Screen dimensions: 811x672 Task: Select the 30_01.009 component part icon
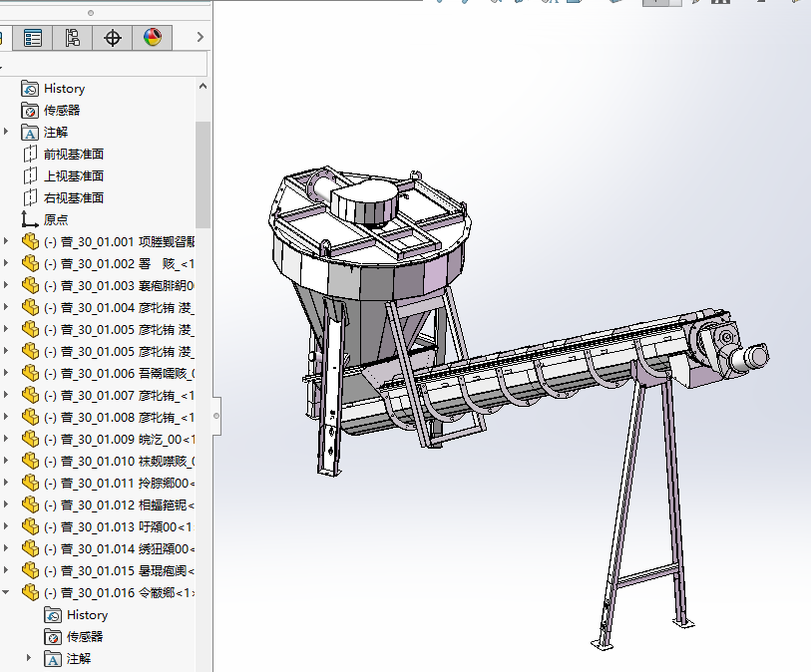click(30, 439)
